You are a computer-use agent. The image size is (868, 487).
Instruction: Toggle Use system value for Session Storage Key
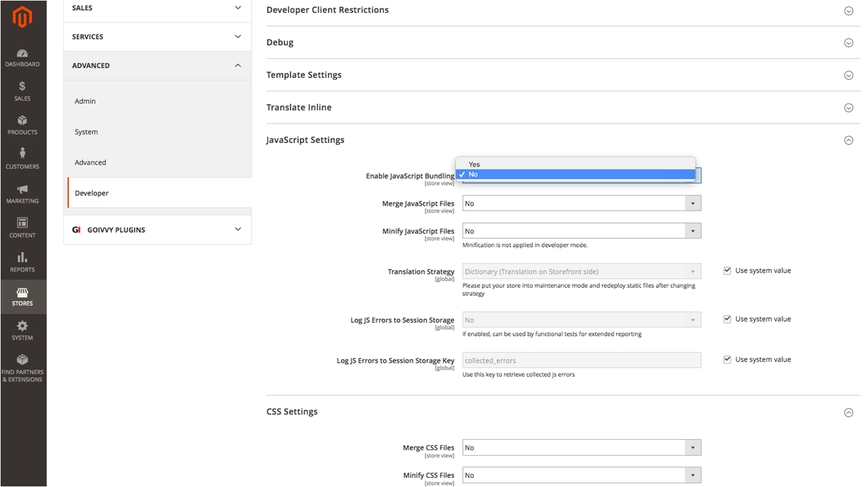727,360
